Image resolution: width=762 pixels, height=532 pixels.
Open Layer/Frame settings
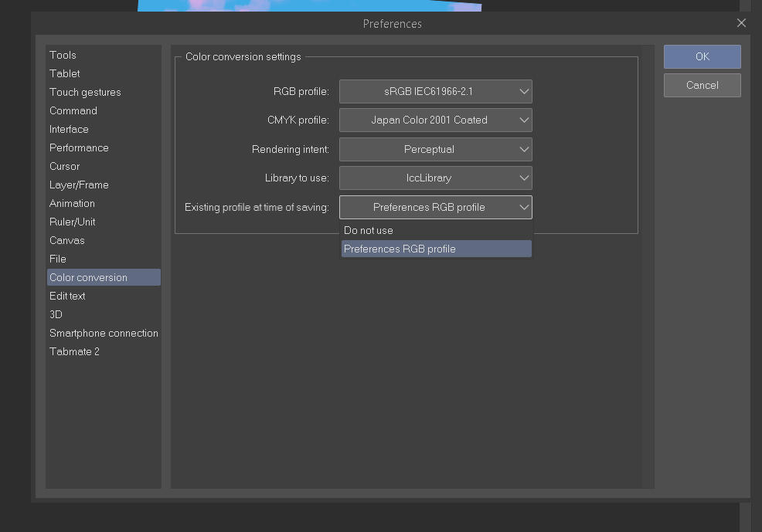point(104,185)
